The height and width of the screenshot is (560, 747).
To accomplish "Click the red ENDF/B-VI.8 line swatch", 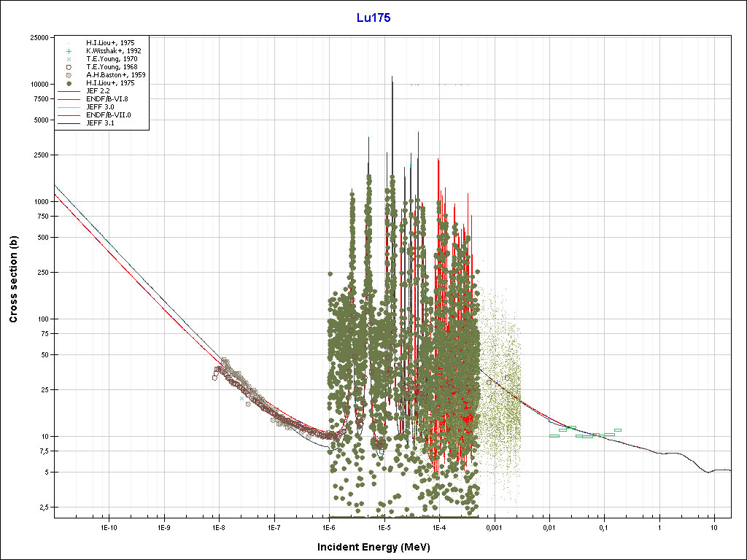I will point(68,99).
